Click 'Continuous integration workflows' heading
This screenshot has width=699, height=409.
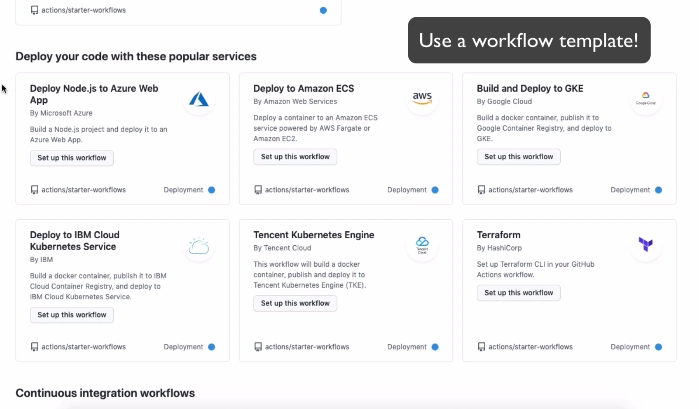point(105,393)
